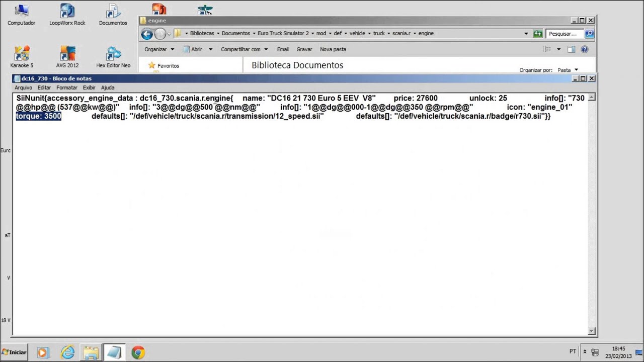The height and width of the screenshot is (362, 644).
Task: Select the AVG 2012 desktop icon
Action: (x=67, y=57)
